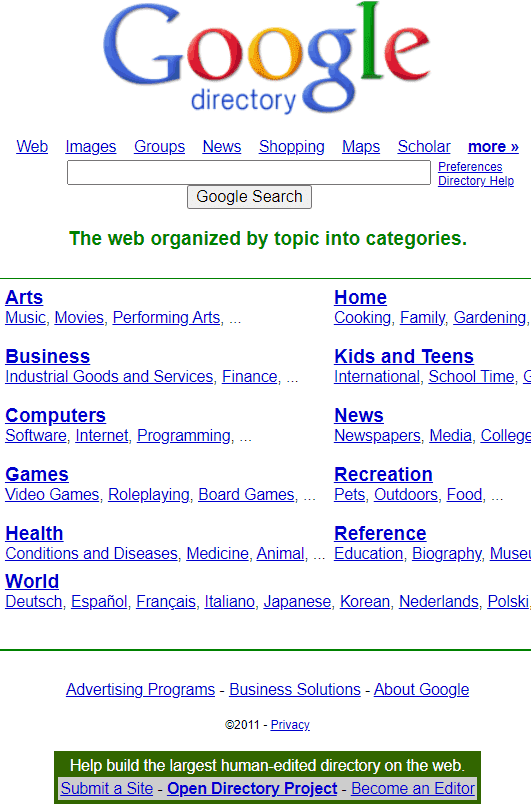Open Conditions and Diseases under Health

click(x=91, y=554)
